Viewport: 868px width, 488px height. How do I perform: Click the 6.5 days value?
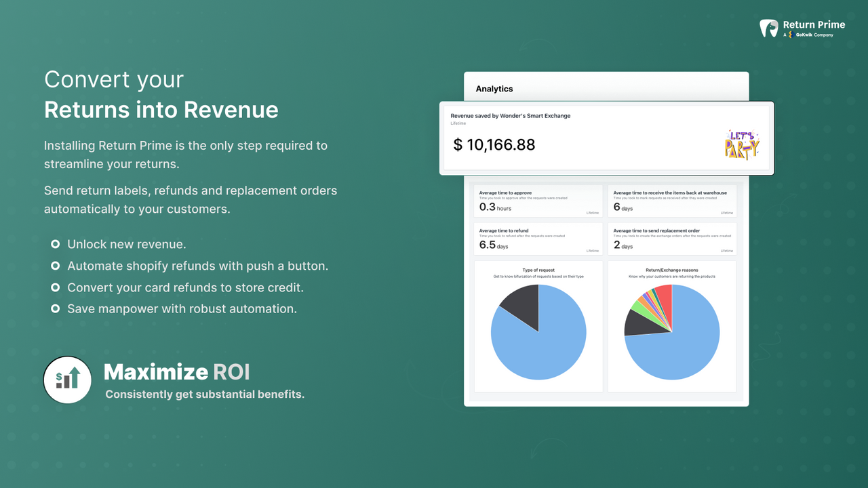pyautogui.click(x=494, y=245)
